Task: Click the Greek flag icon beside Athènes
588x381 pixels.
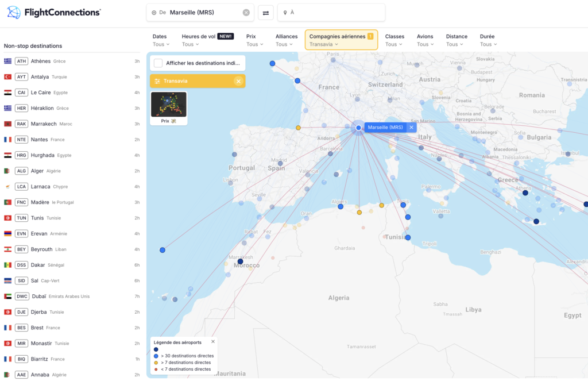Action: click(x=7, y=61)
